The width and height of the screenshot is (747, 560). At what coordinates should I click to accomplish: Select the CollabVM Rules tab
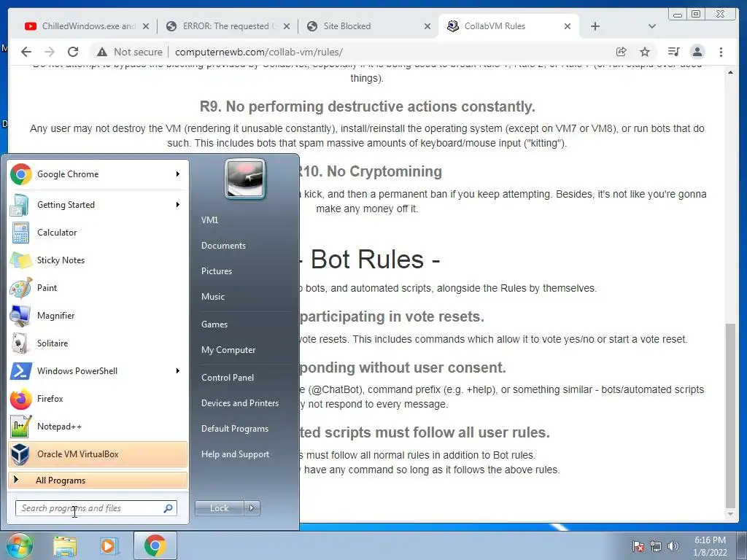tap(508, 26)
